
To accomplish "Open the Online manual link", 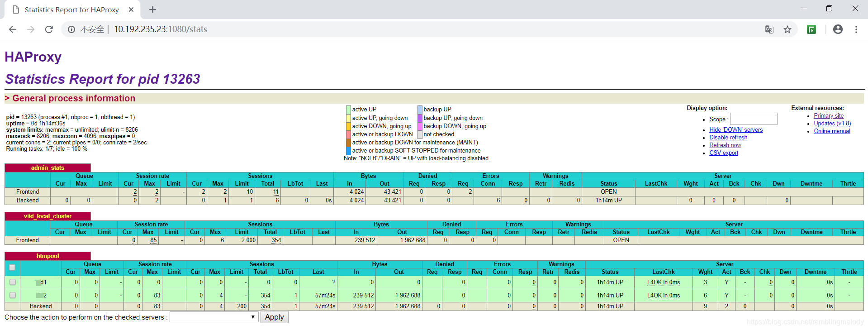I will point(832,131).
